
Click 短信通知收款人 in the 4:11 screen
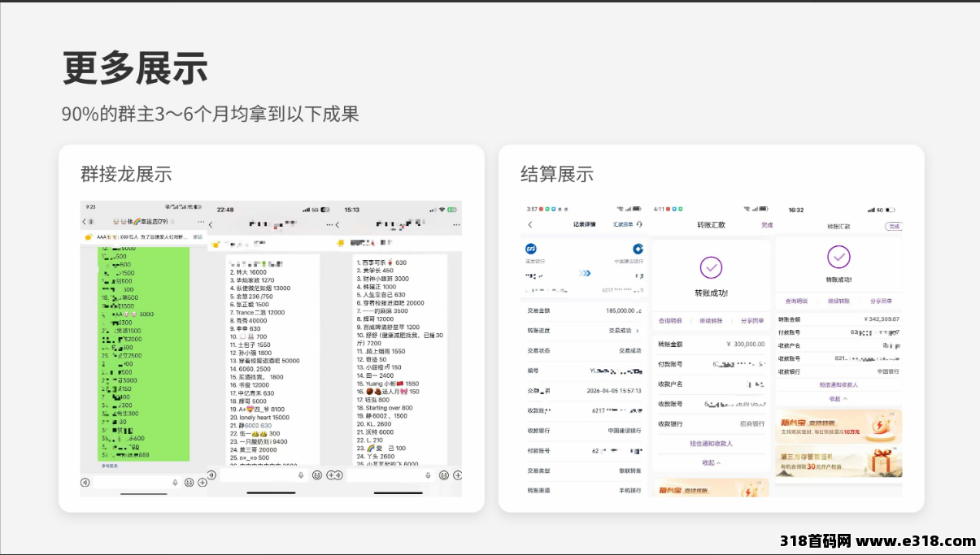click(711, 444)
